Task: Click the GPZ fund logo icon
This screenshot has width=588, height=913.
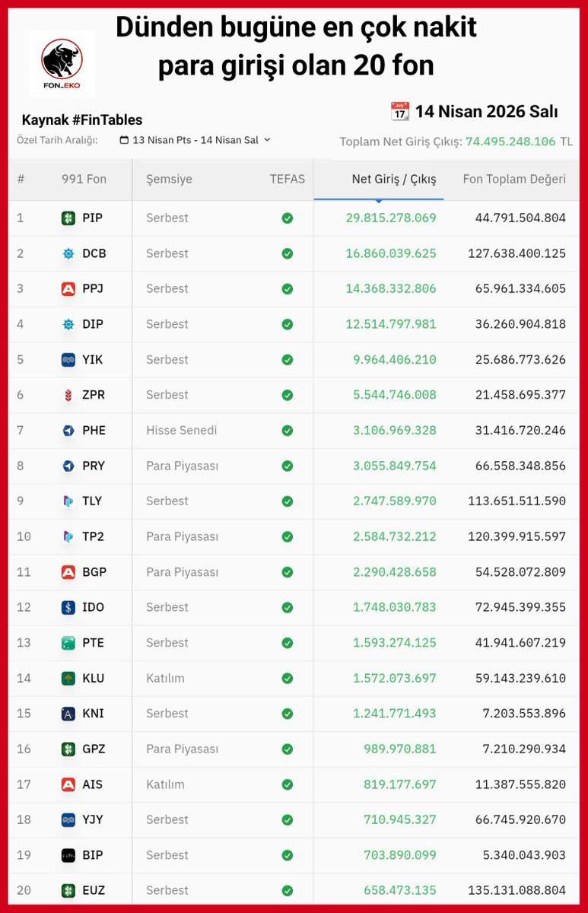Action: point(68,749)
